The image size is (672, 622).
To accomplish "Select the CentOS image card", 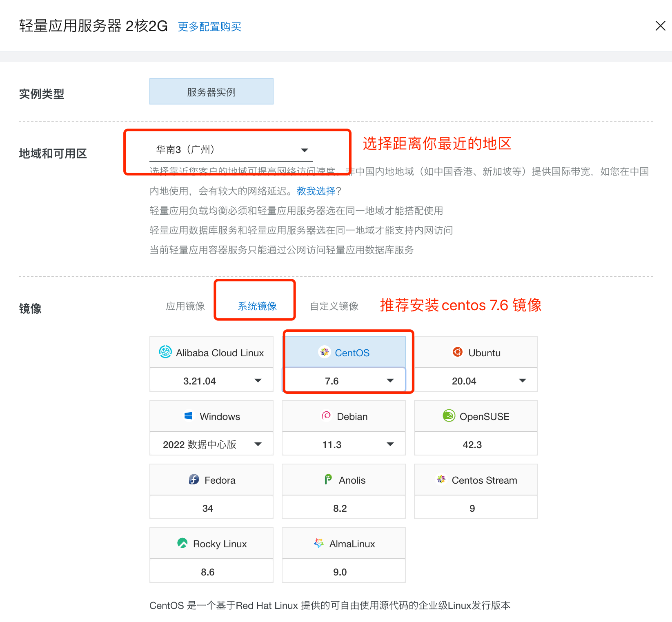I will 344,352.
